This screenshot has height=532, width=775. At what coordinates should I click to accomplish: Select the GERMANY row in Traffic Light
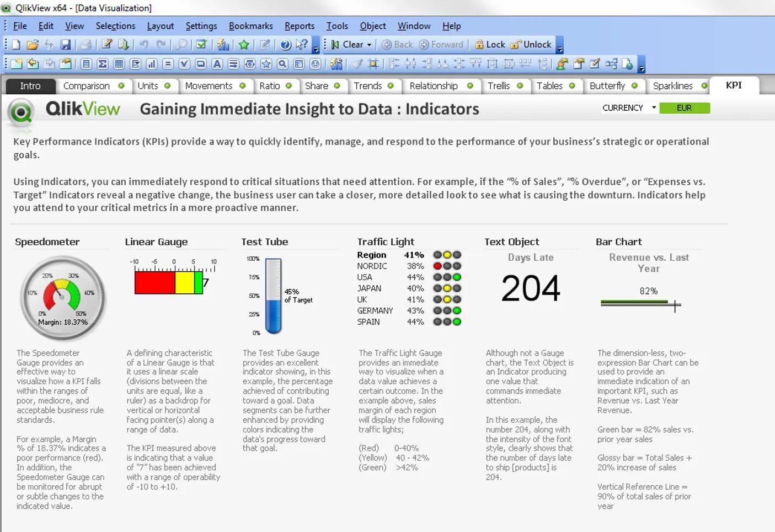409,311
